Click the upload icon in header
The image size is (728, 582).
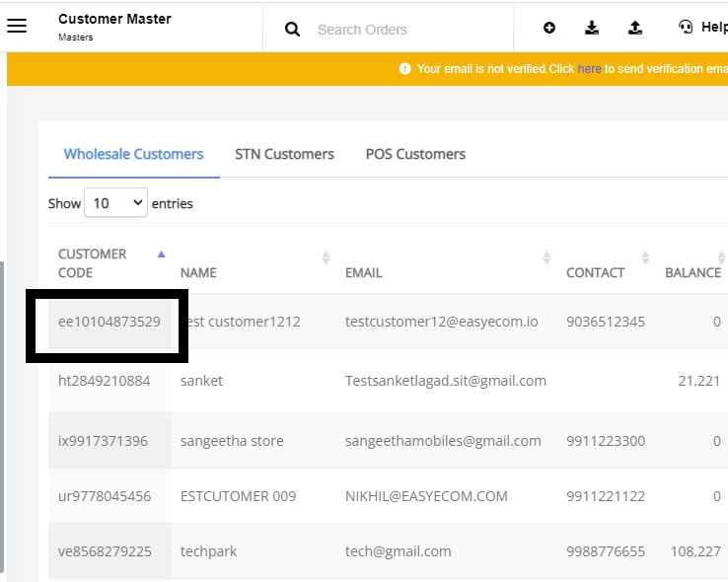635,28
